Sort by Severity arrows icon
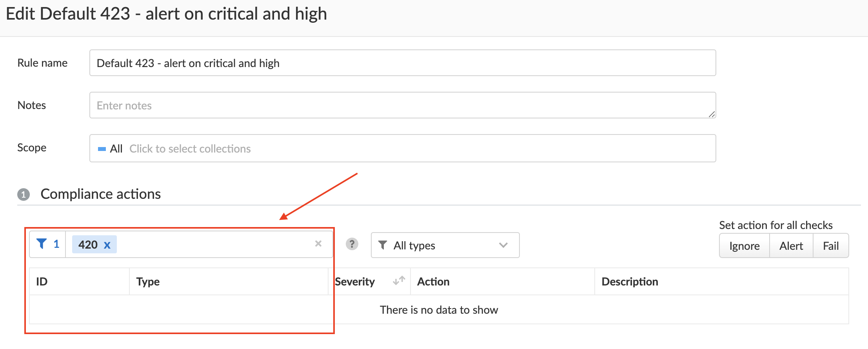 pyautogui.click(x=399, y=281)
